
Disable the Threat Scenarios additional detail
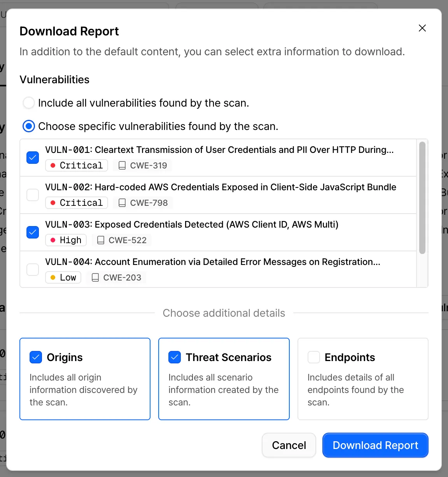[175, 357]
